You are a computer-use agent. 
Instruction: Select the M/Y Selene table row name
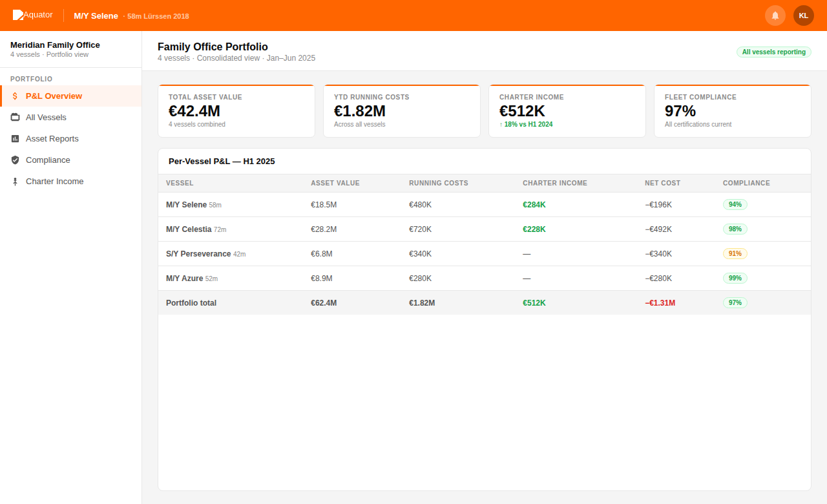[186, 205]
